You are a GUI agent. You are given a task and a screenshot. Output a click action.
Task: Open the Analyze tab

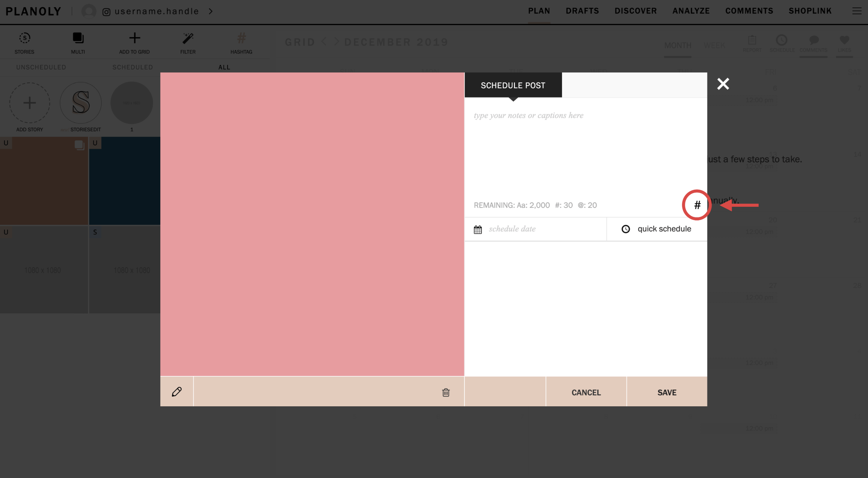(691, 11)
